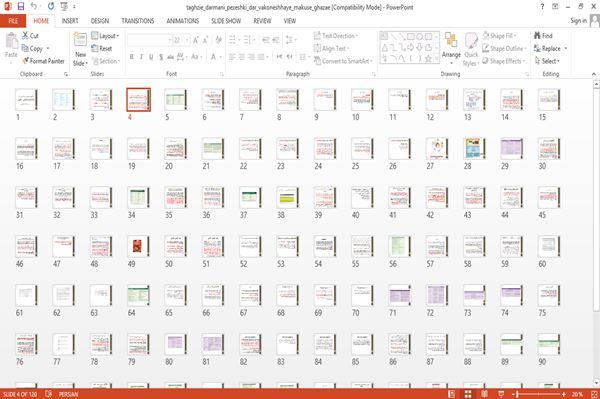Click Decrease Font Size icon
Image resolution: width=600 pixels, height=399 pixels.
[205, 40]
